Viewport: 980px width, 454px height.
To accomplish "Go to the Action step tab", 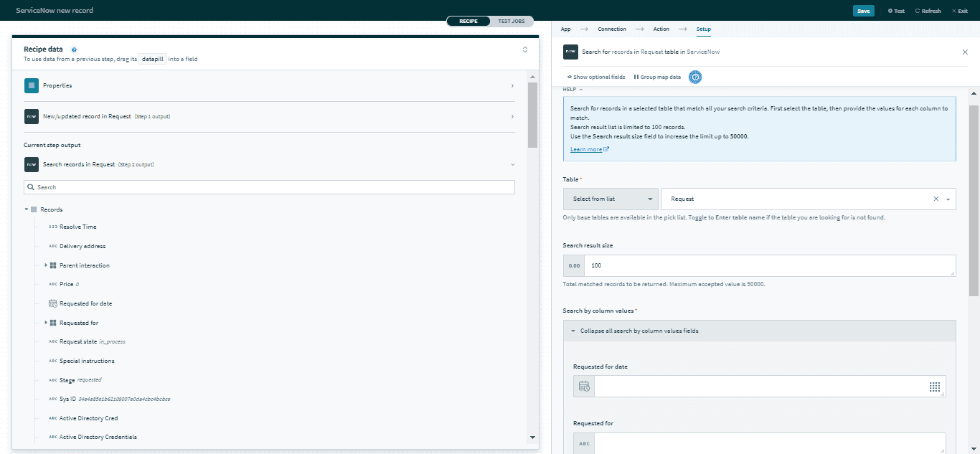I will point(661,29).
